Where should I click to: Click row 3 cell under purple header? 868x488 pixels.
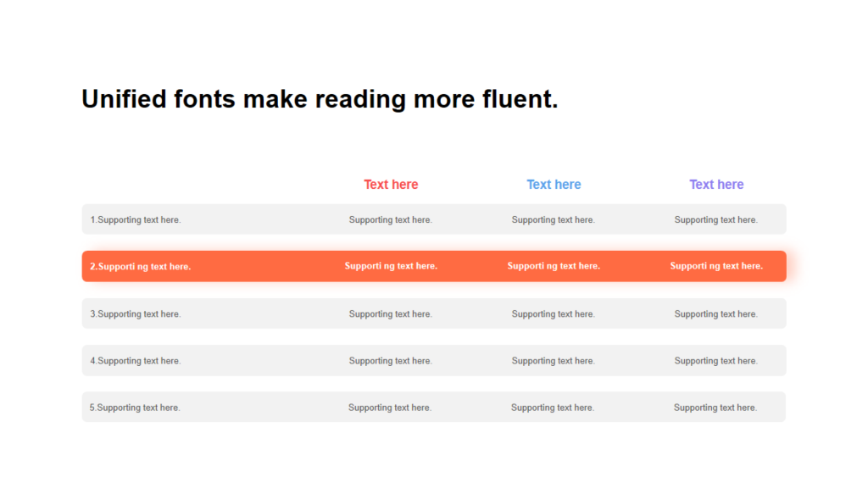(716, 313)
